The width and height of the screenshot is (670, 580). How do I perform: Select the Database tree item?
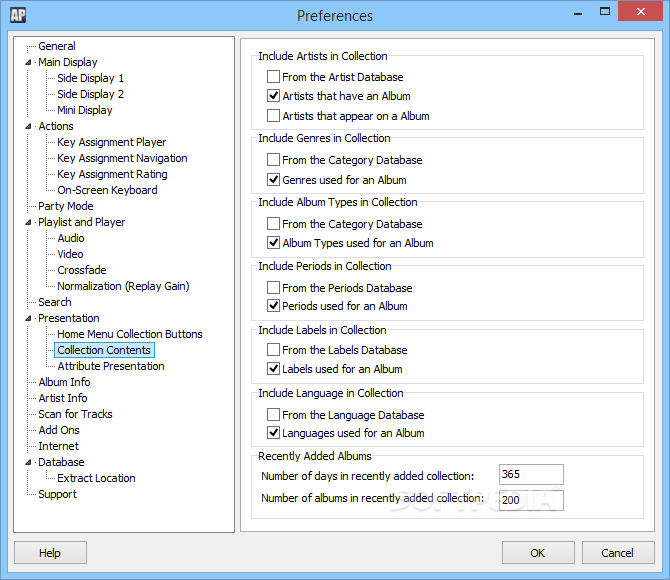61,462
